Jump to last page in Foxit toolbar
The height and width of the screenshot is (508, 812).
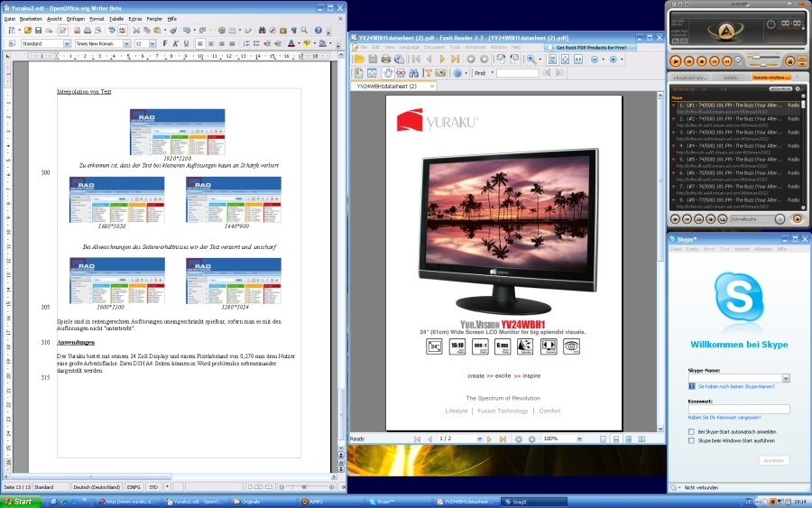pos(456,59)
